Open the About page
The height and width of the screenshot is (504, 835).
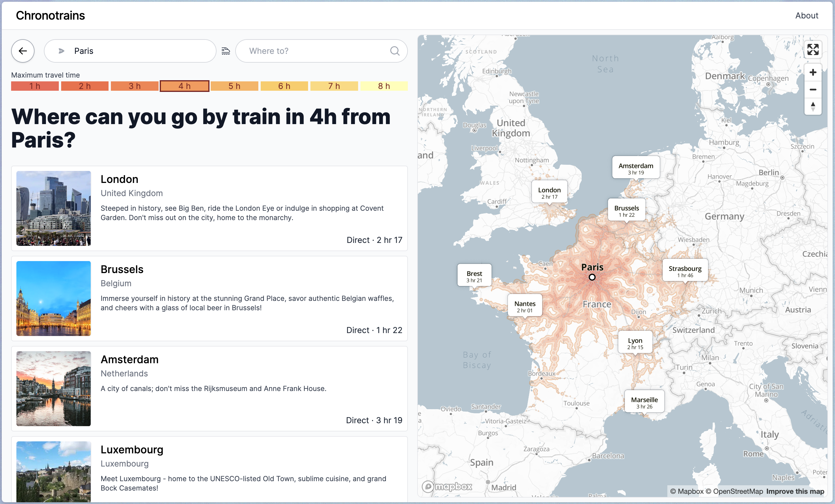(x=807, y=16)
